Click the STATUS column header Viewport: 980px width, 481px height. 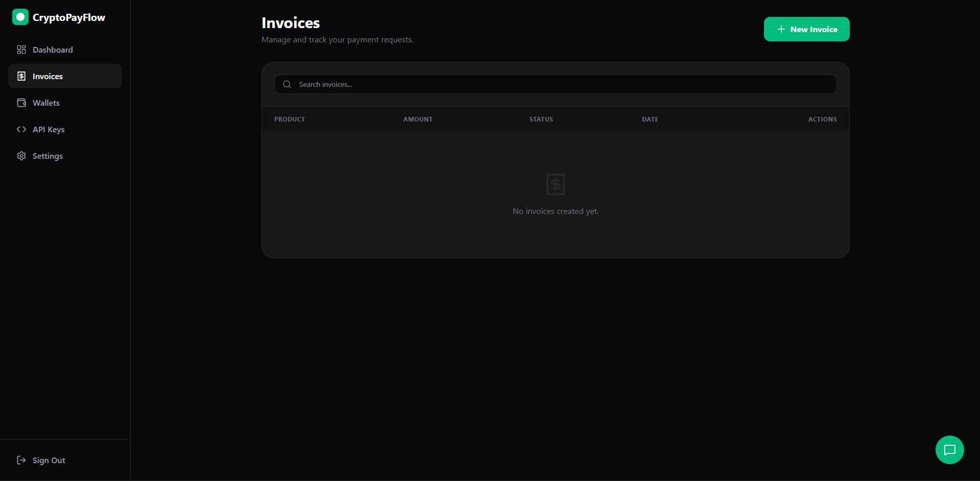(x=541, y=119)
